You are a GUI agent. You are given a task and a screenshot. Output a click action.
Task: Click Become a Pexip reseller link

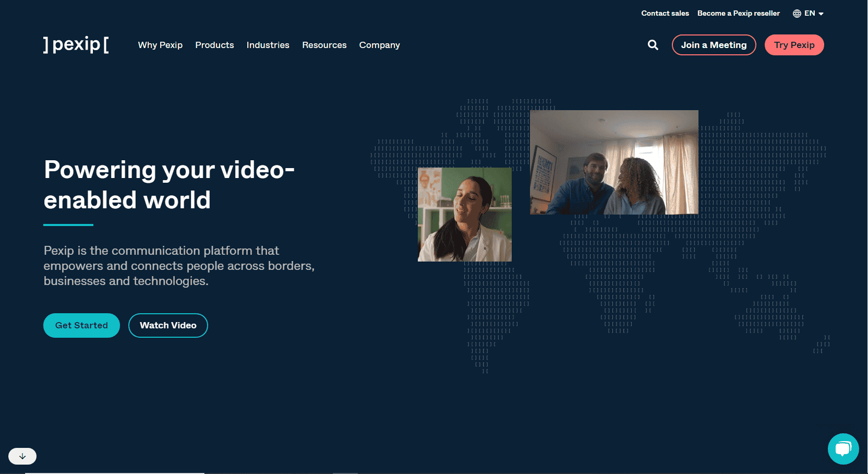pyautogui.click(x=738, y=14)
